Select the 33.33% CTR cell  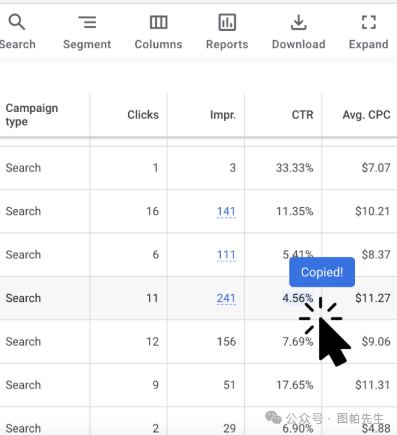pos(294,168)
